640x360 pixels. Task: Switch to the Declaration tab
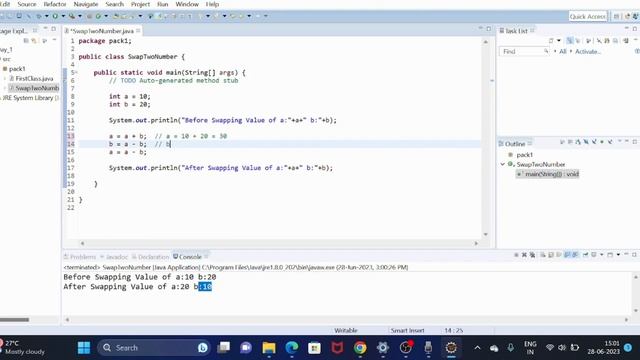tap(151, 257)
